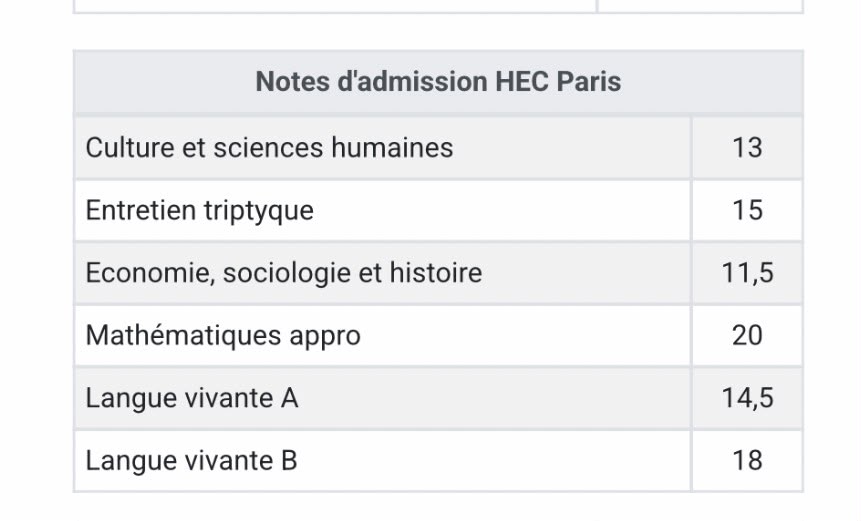Viewport: 861px width, 521px height.
Task: Click the word 'Paris' in the header
Action: pos(589,82)
